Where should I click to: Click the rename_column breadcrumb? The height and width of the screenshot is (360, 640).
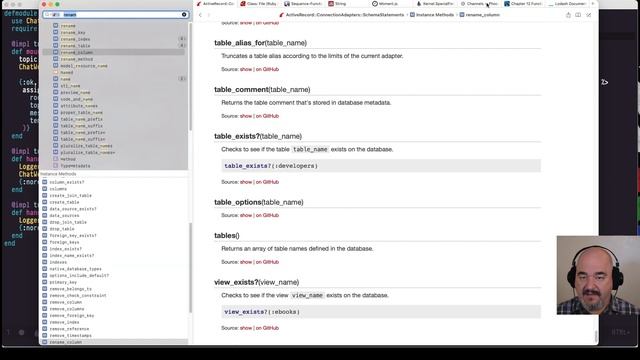point(480,15)
